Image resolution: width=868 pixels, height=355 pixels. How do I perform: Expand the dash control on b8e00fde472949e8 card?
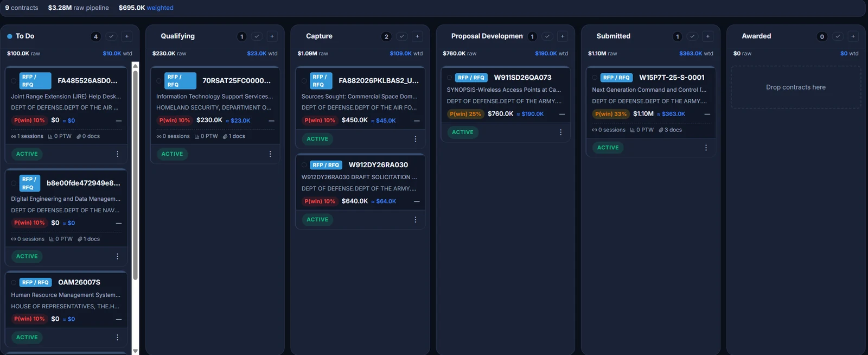pyautogui.click(x=119, y=223)
